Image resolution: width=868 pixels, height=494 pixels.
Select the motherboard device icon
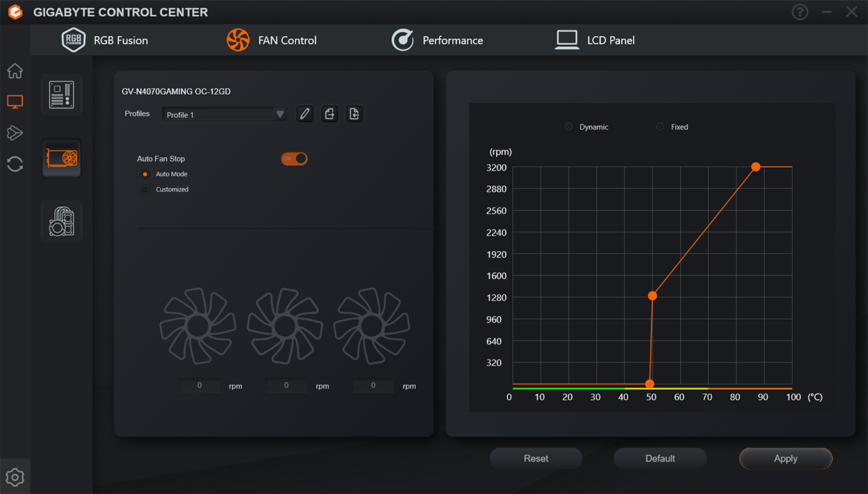tap(61, 95)
